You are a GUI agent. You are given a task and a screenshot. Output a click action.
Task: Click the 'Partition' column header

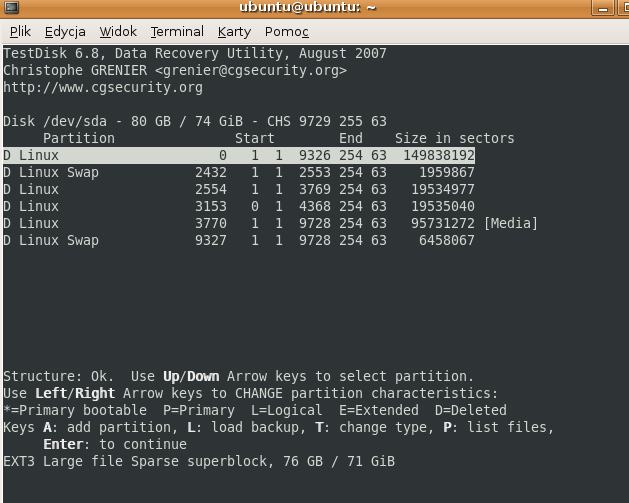point(79,138)
